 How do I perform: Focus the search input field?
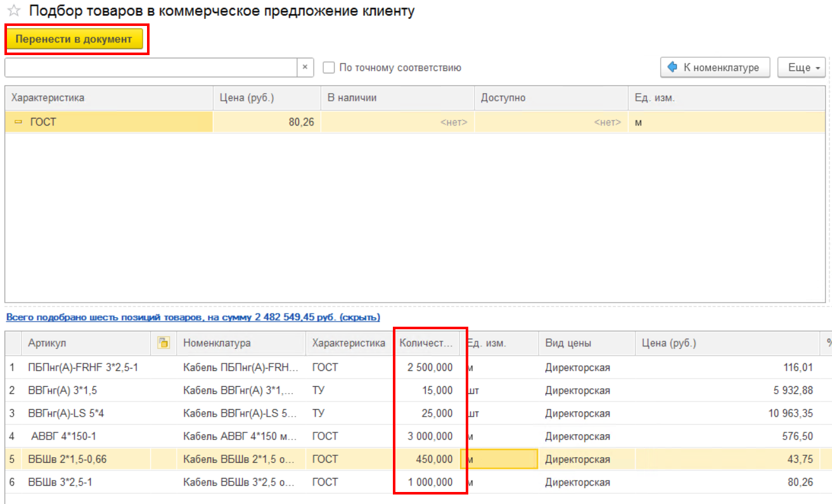151,68
